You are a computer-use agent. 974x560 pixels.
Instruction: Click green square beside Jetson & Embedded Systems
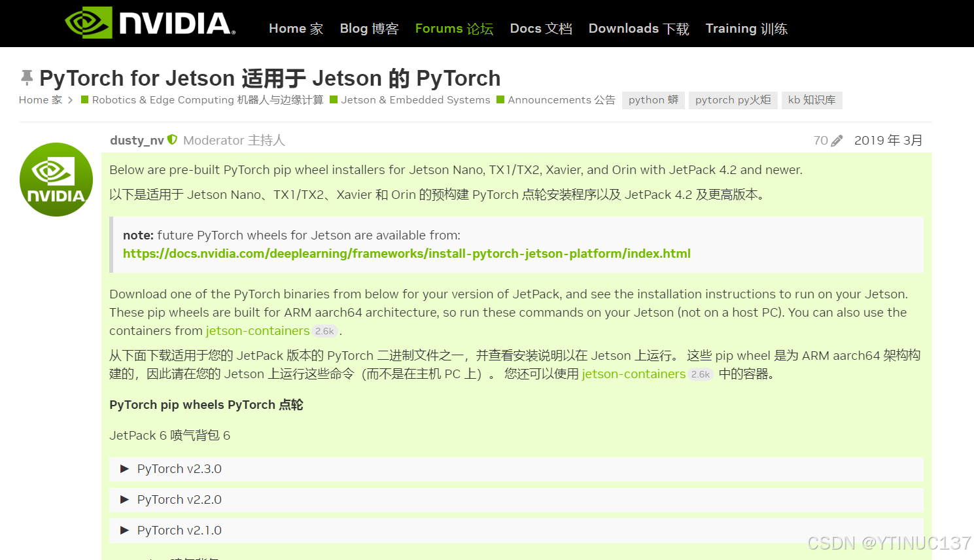point(334,99)
